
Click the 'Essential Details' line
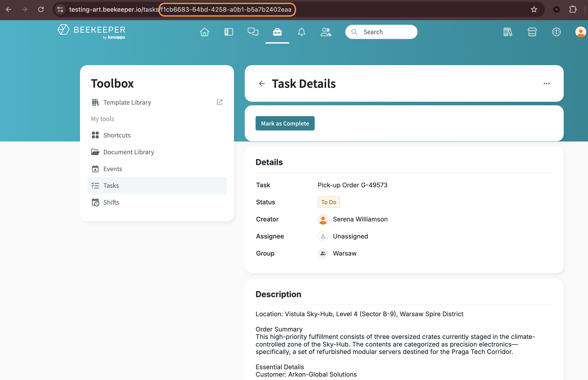coord(280,367)
